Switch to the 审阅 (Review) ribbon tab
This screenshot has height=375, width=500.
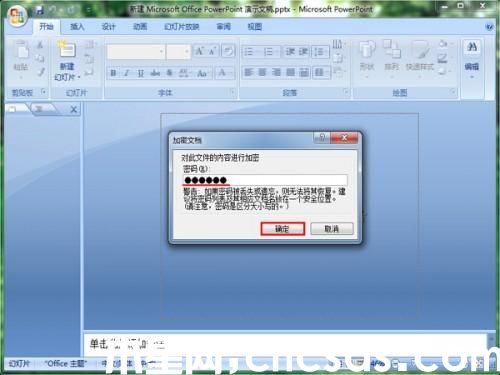coord(224,27)
